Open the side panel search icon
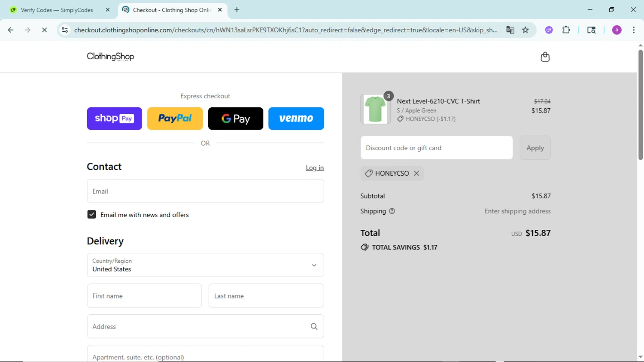The height and width of the screenshot is (362, 644). coord(591,30)
